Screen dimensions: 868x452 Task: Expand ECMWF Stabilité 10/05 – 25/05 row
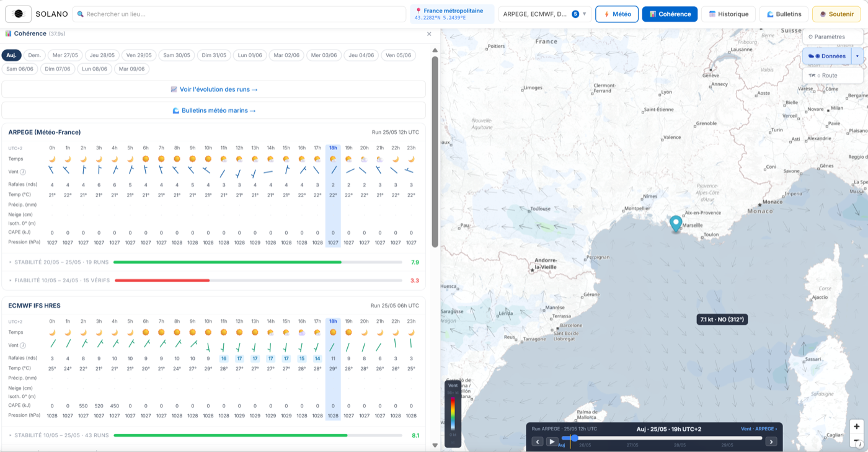(x=214, y=435)
